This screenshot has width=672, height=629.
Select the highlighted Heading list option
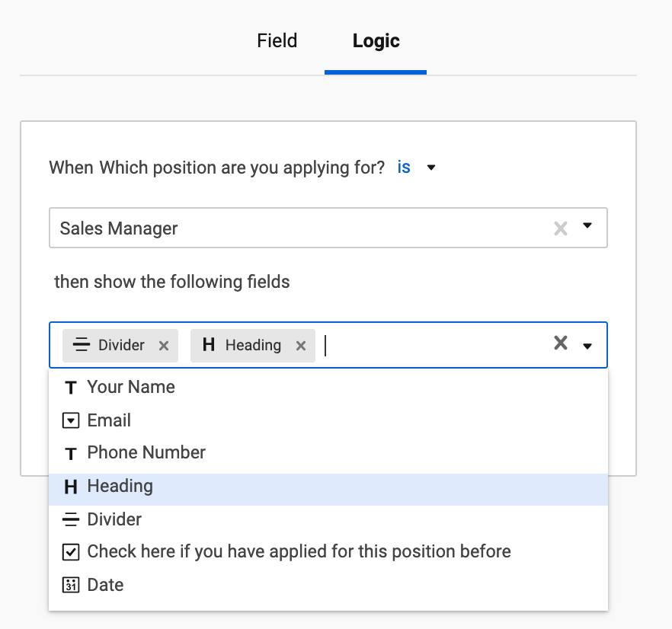pos(118,486)
